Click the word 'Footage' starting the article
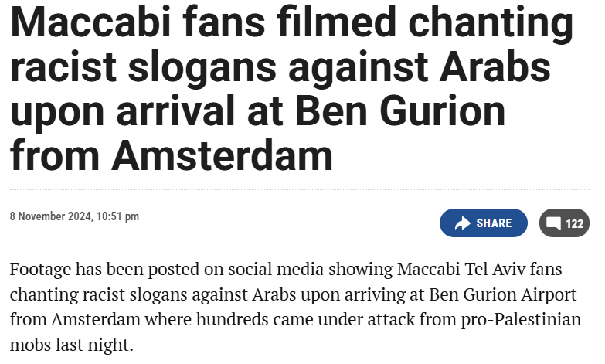 click(40, 270)
